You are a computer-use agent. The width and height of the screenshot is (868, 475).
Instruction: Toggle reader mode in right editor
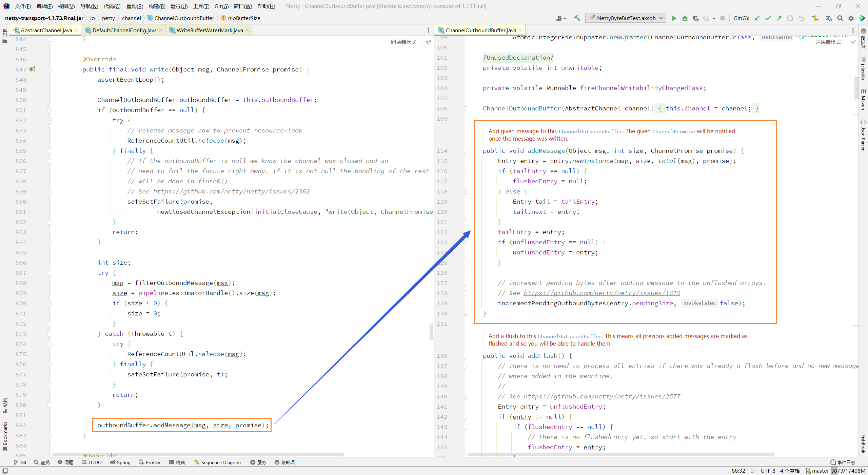[828, 42]
